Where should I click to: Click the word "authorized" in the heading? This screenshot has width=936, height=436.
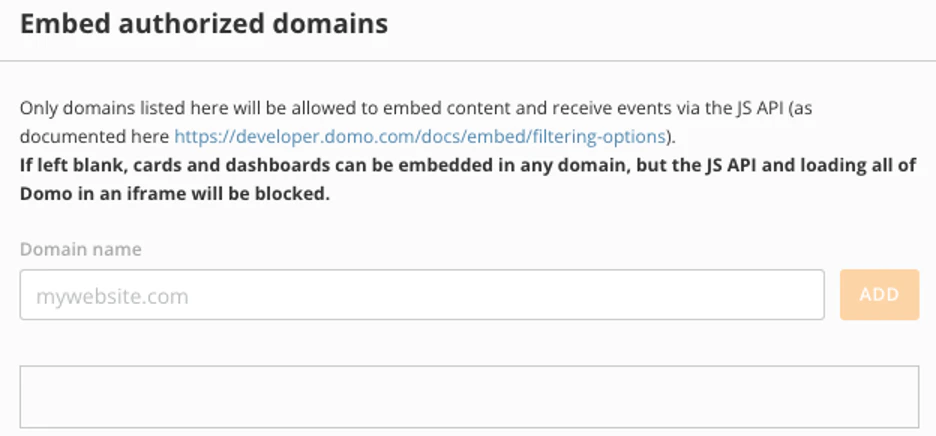188,24
